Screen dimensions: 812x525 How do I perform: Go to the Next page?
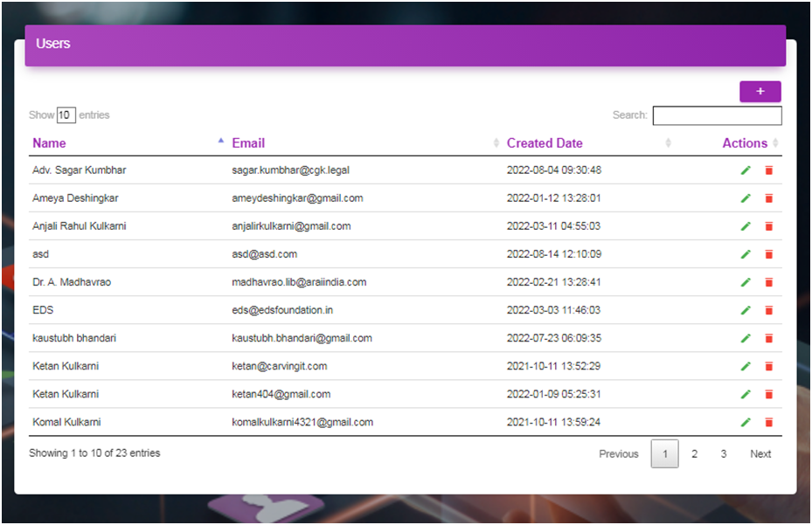(760, 454)
